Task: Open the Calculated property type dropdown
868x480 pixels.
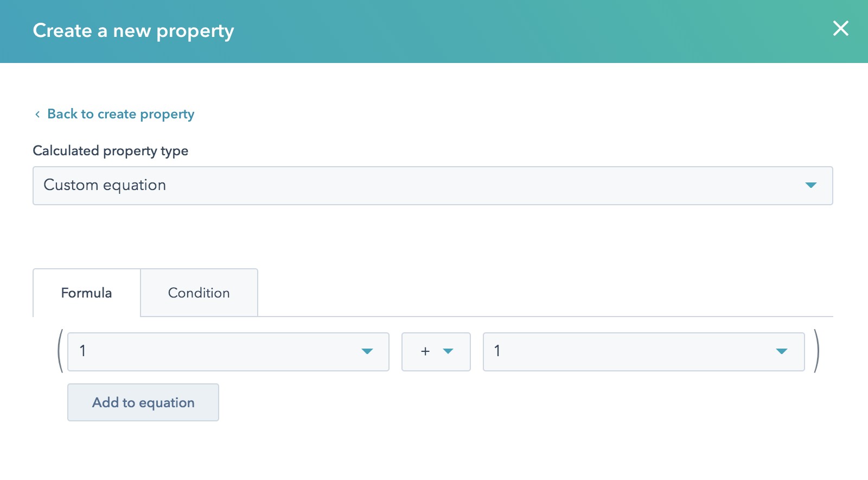Action: [x=432, y=186]
